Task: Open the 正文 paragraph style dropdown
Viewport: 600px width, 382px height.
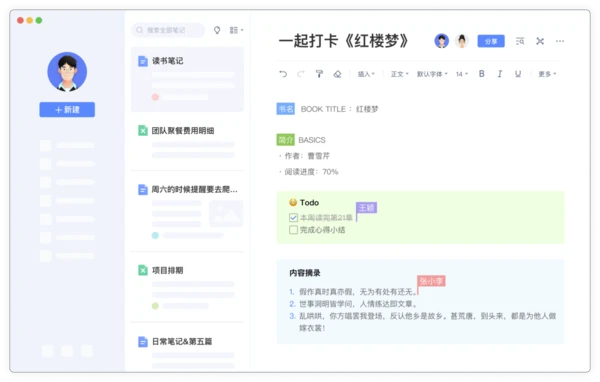Action: coord(399,74)
